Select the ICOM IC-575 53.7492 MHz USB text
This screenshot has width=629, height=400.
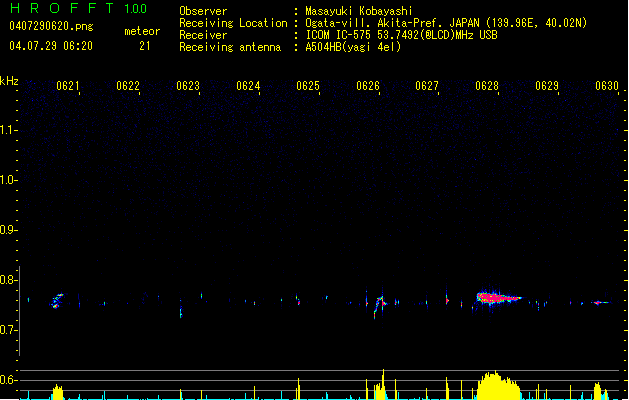tap(402, 35)
